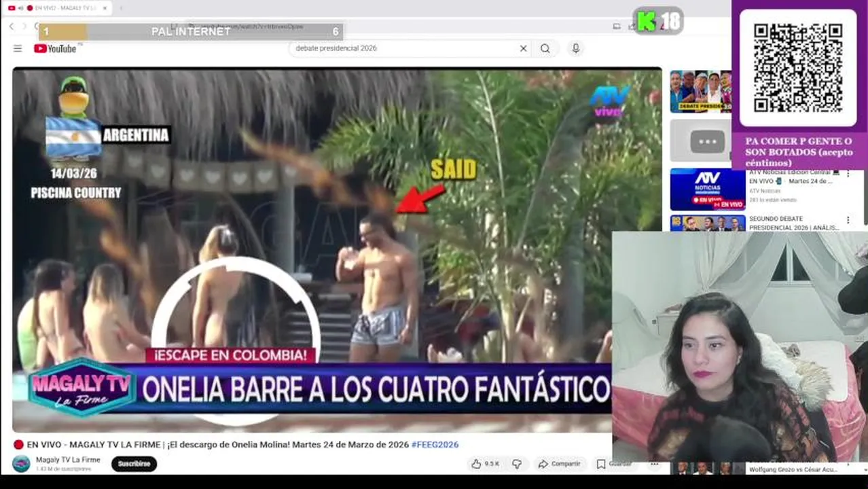Open 'Wolfgang Grozo vs César Acu...' video title
The width and height of the screenshot is (868, 489).
coord(793,469)
